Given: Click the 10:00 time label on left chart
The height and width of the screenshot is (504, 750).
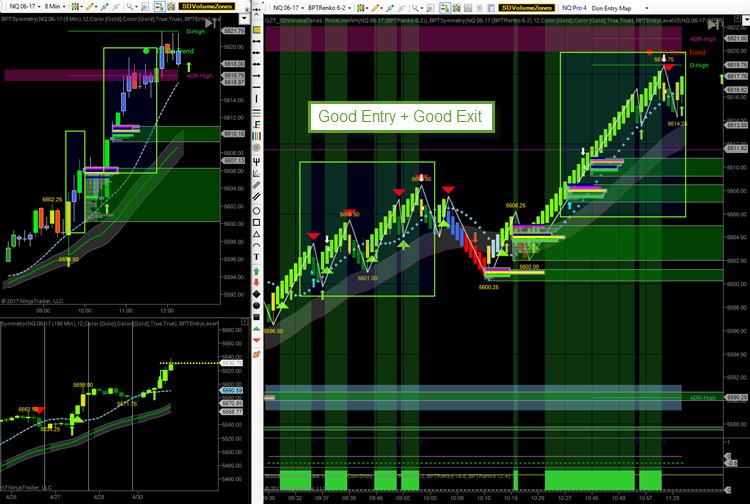Looking at the screenshot, I should point(85,310).
